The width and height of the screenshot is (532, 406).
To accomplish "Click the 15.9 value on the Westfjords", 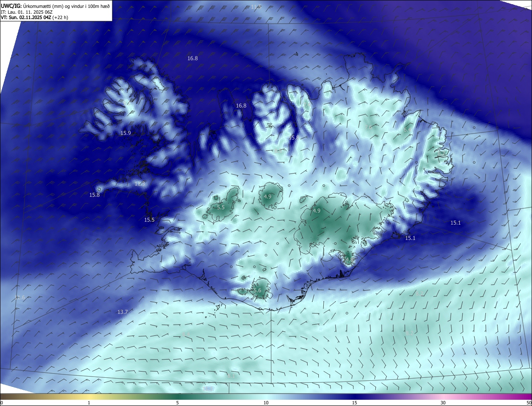I will [126, 133].
